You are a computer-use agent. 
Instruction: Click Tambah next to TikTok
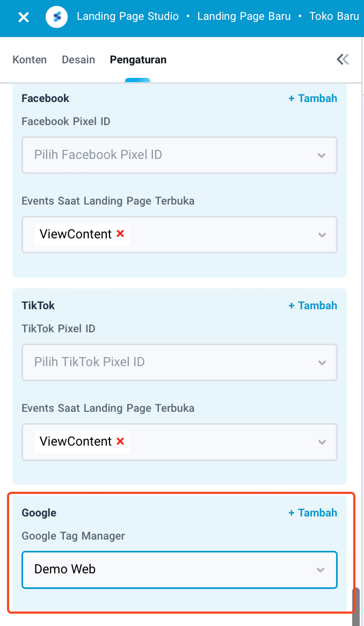(x=312, y=305)
